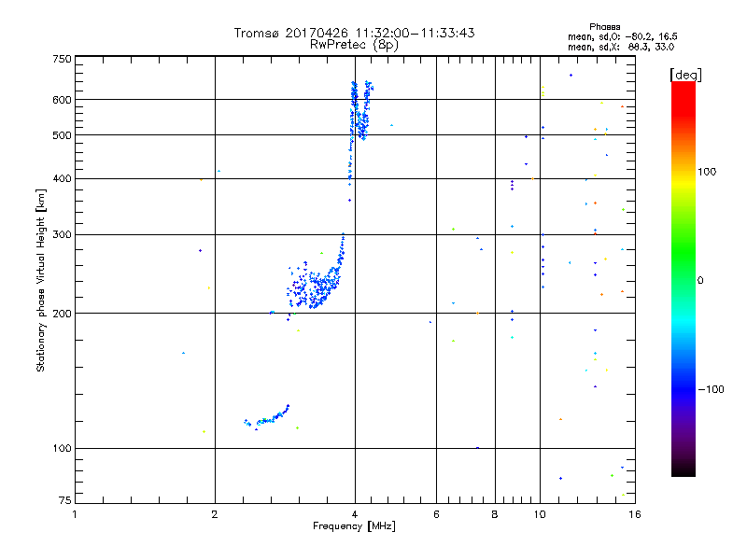Click the '750' height tick label
The height and width of the screenshot is (560, 747).
click(x=62, y=59)
